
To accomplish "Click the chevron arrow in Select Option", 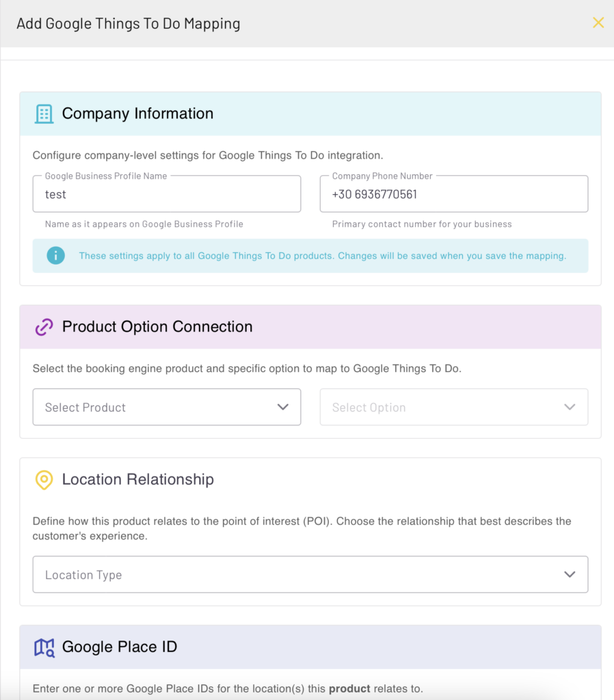I will pos(570,407).
